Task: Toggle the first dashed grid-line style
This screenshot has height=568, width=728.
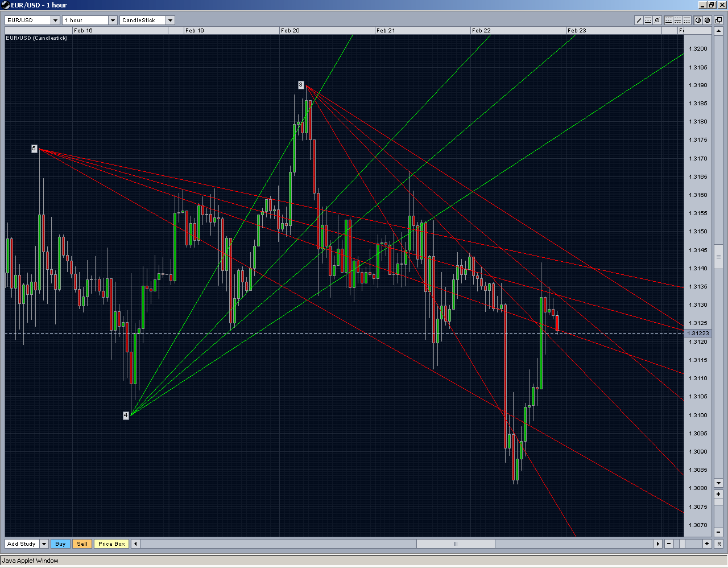Action: (x=668, y=20)
